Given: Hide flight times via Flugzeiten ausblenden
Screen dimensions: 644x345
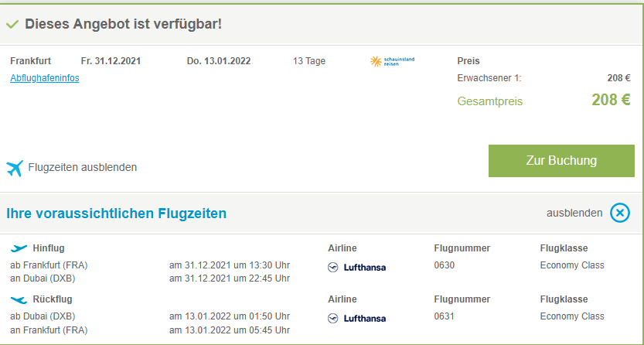Looking at the screenshot, I should pyautogui.click(x=83, y=168).
